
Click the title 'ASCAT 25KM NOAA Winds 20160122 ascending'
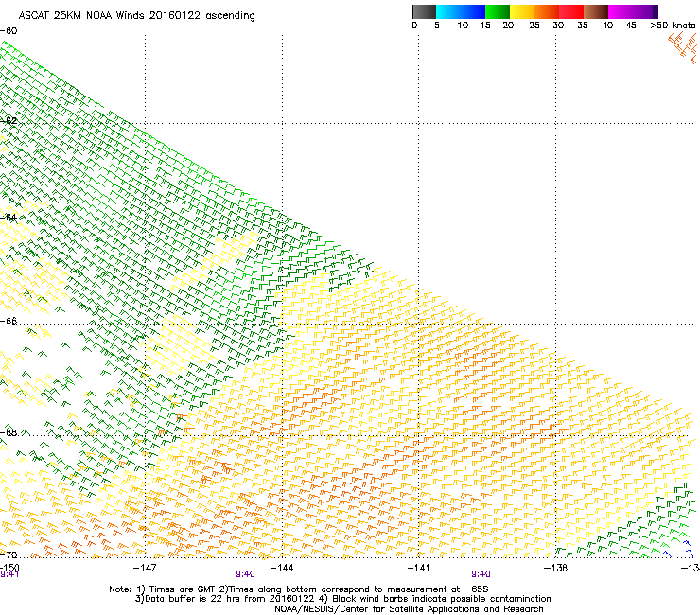(x=136, y=16)
